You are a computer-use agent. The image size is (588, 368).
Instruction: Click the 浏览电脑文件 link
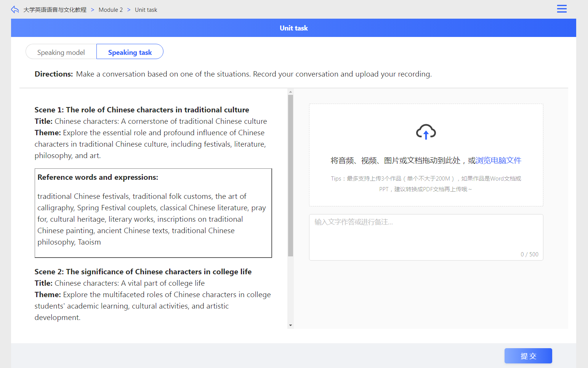[498, 160]
